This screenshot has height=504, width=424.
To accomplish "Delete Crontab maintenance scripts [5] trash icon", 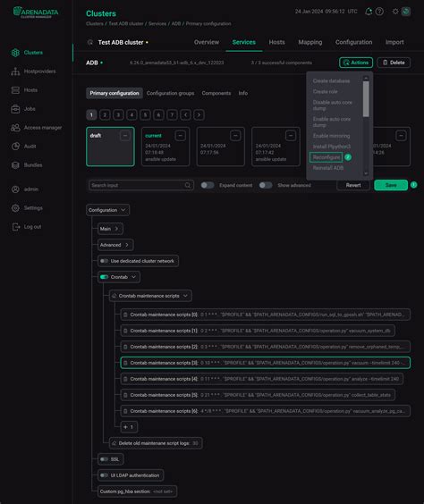I will point(125,395).
